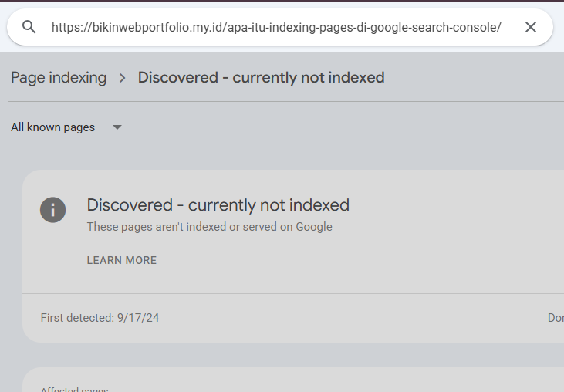The width and height of the screenshot is (564, 392).
Task: Clear the URL inspection field
Action: pyautogui.click(x=531, y=27)
